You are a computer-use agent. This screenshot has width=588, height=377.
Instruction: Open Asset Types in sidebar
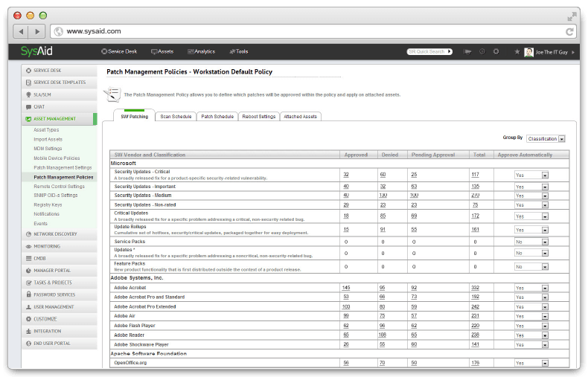point(46,130)
